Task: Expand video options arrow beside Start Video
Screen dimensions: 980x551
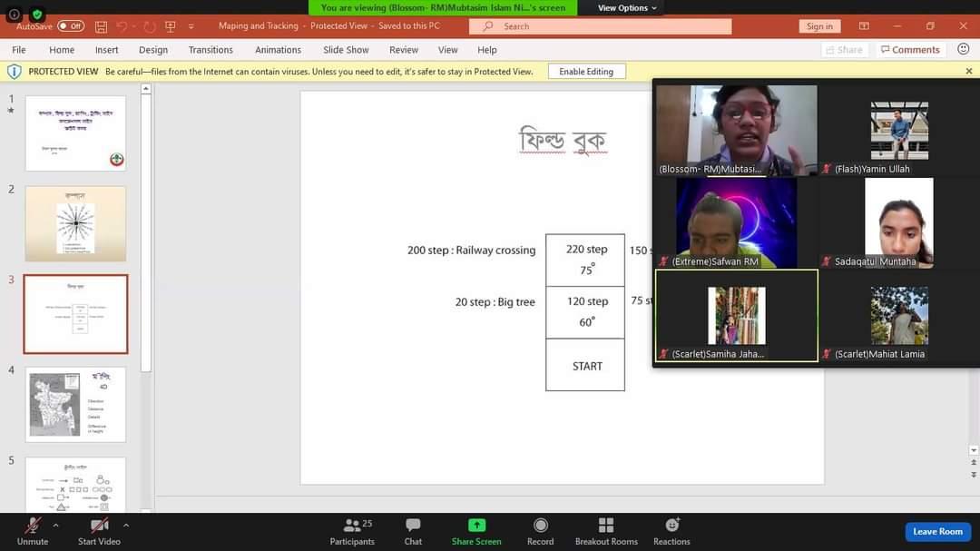Action: [125, 525]
